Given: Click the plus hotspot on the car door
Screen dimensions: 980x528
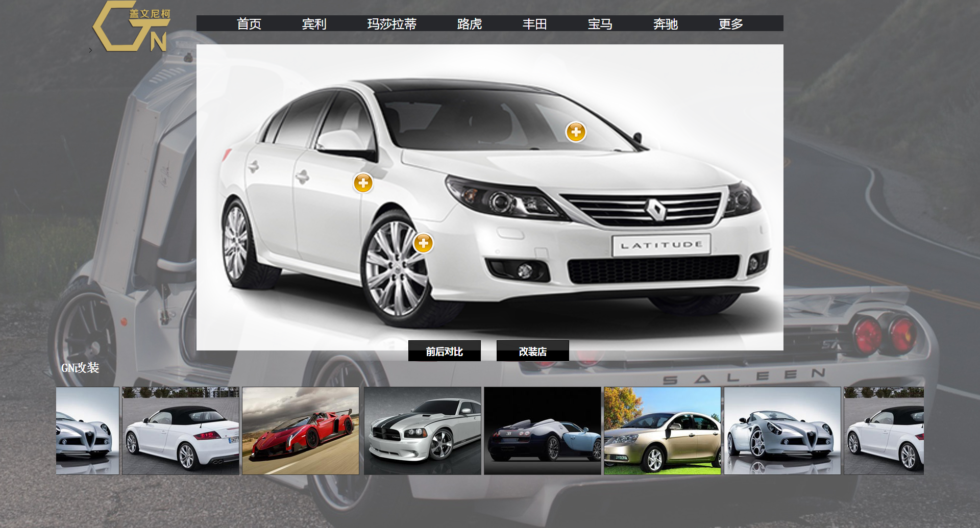Looking at the screenshot, I should 363,183.
